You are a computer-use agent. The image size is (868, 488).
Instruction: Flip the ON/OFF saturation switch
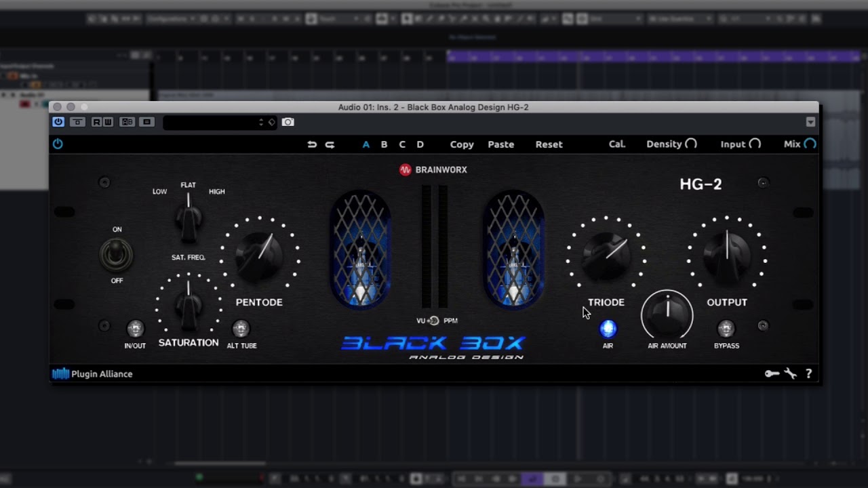117,255
